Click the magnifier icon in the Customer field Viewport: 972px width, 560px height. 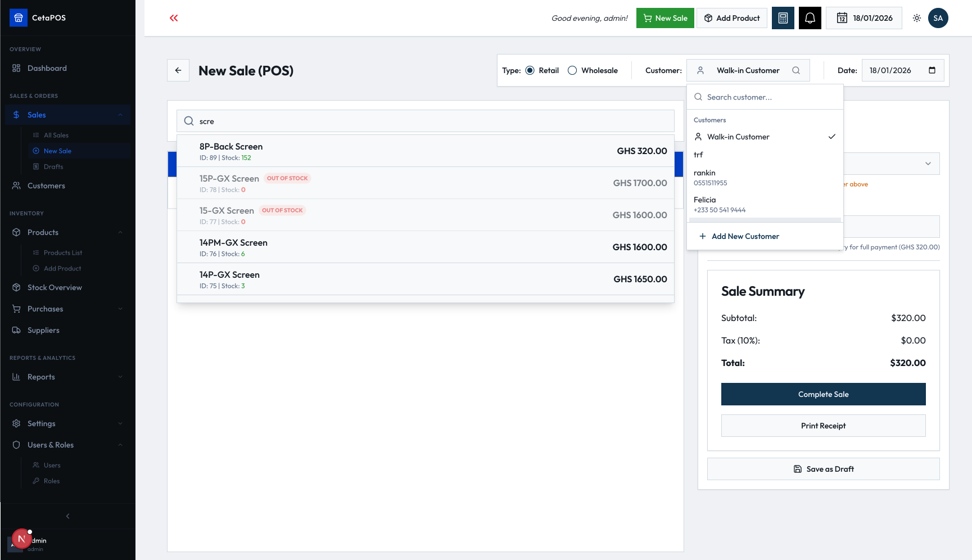pos(796,70)
